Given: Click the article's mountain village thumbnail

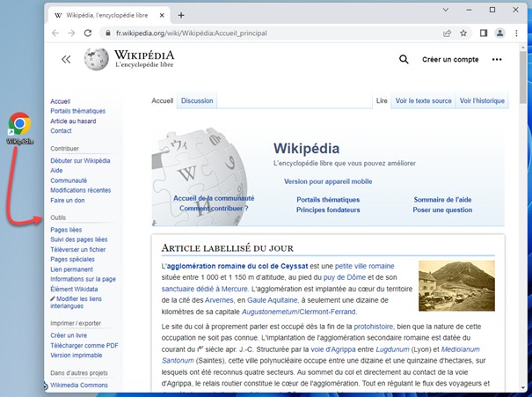Looking at the screenshot, I should (x=456, y=285).
